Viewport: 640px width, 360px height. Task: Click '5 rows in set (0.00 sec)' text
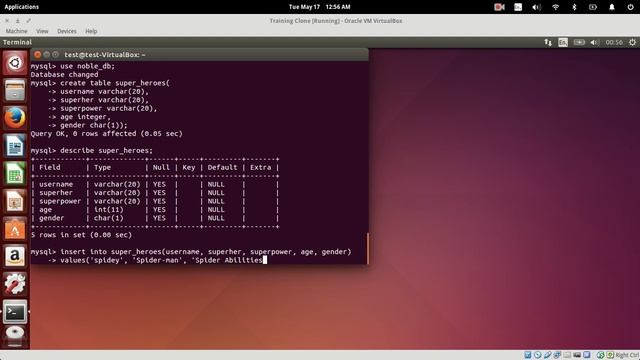point(81,235)
